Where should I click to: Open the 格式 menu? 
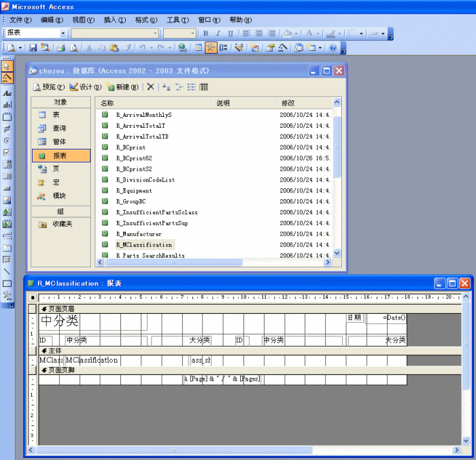pos(146,20)
